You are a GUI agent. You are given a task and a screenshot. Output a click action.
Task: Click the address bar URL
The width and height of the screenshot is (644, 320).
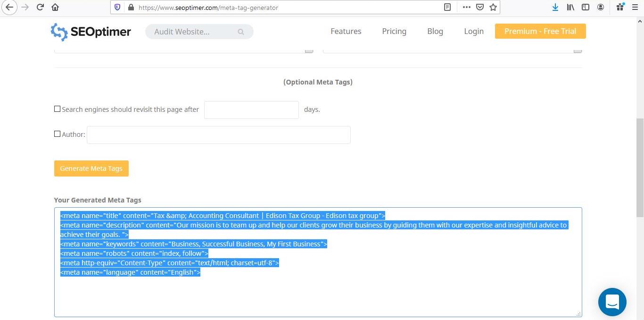click(x=208, y=8)
